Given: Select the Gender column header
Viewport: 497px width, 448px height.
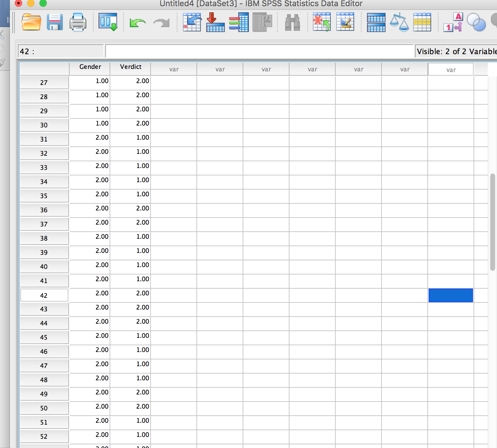Looking at the screenshot, I should (x=90, y=67).
